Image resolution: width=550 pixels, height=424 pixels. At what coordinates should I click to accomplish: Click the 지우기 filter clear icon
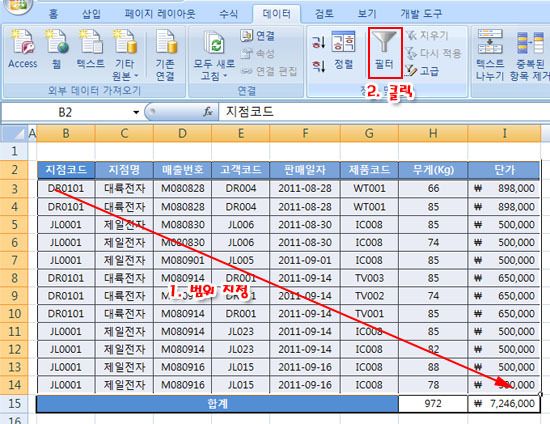[x=427, y=35]
